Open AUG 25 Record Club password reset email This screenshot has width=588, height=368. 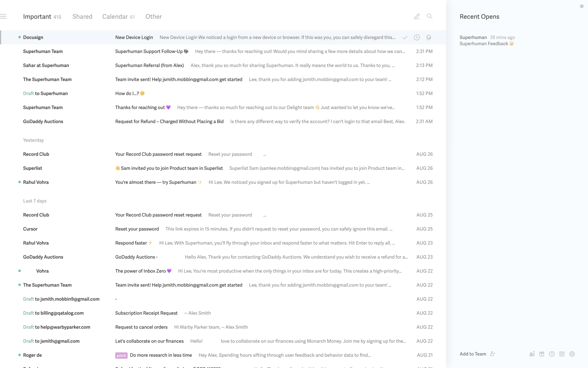tap(223, 215)
